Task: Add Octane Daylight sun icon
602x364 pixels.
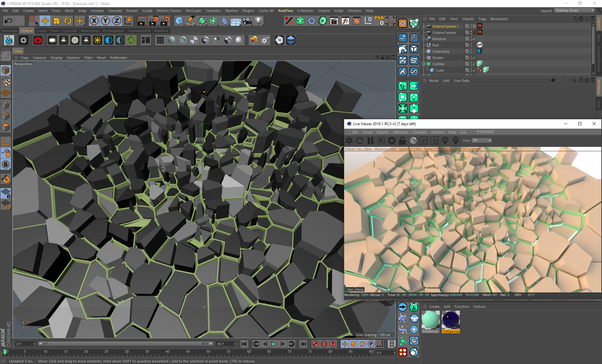Action: 98,40
